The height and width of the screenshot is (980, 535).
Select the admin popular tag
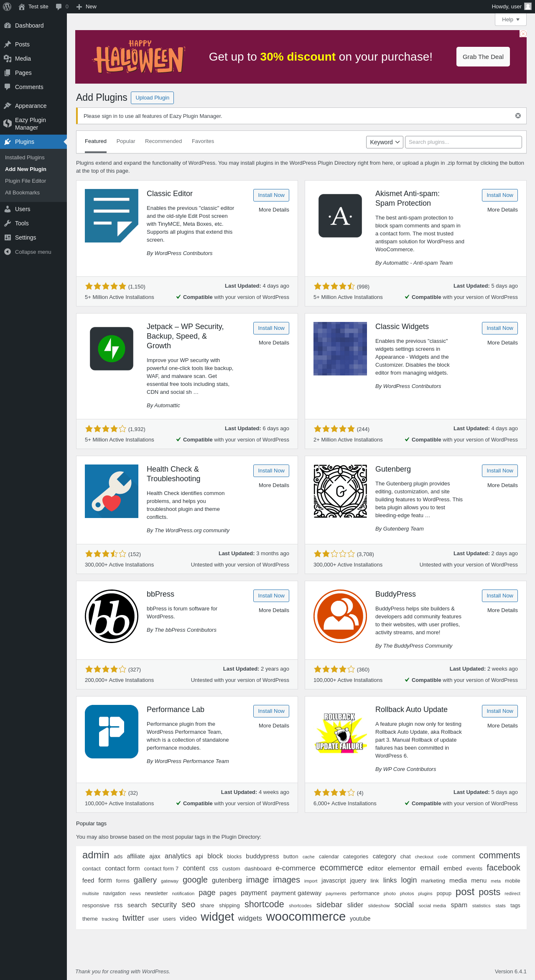coord(96,855)
